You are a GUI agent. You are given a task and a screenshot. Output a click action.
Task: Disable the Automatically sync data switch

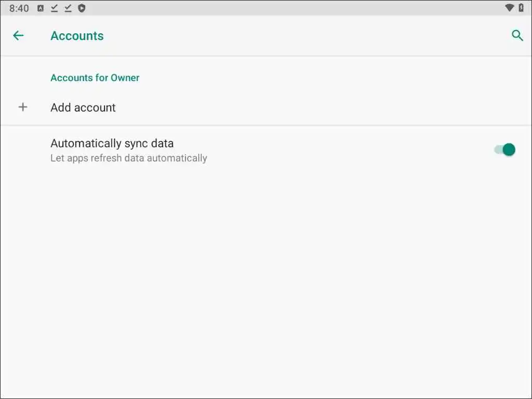pyautogui.click(x=504, y=150)
